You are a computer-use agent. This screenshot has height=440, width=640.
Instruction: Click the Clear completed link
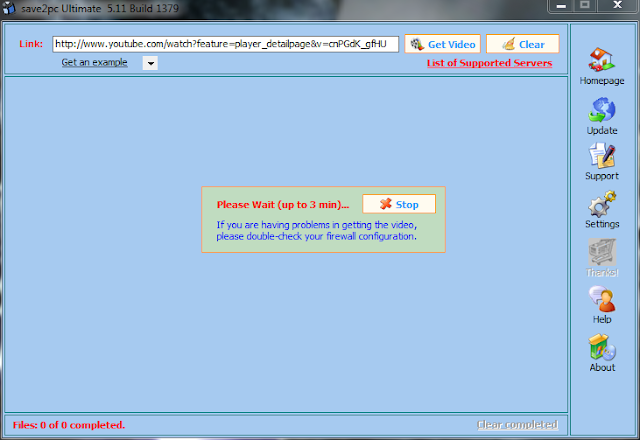click(x=518, y=425)
